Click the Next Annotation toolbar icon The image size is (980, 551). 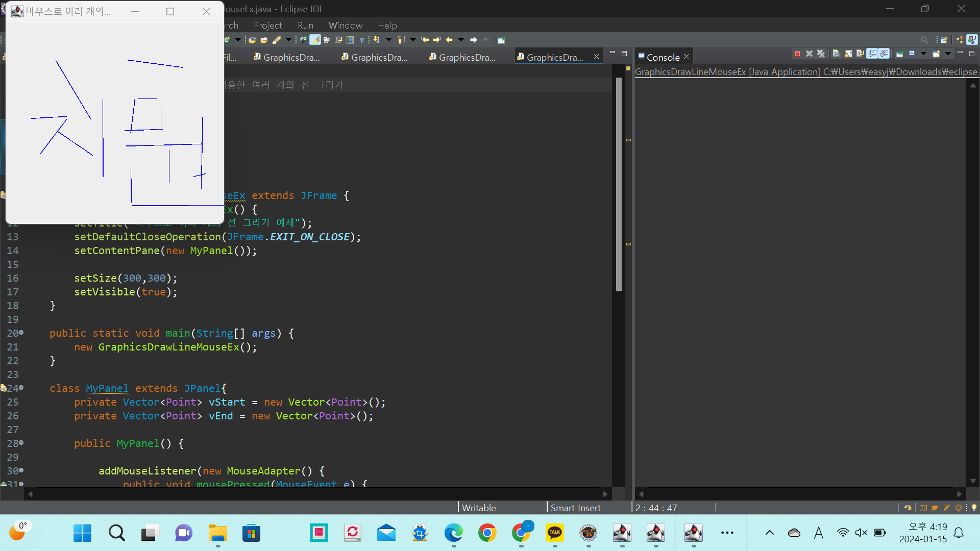click(377, 40)
